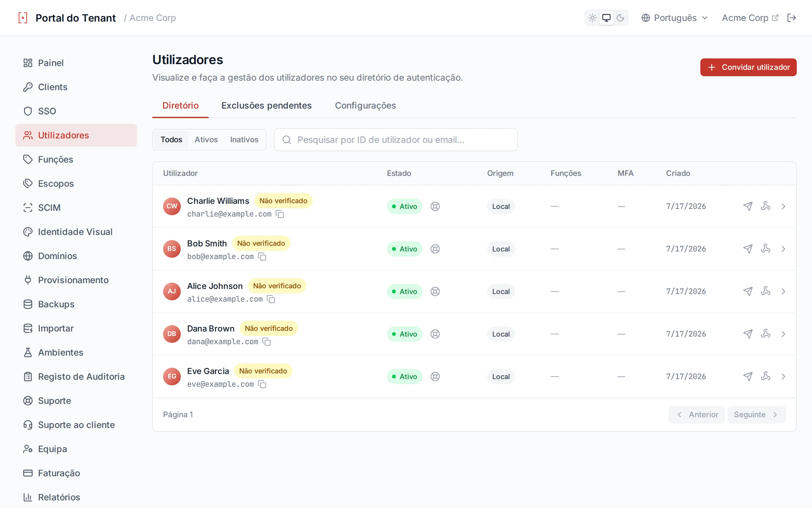812x508 pixels.
Task: Select the Diretório tab
Action: tap(180, 105)
